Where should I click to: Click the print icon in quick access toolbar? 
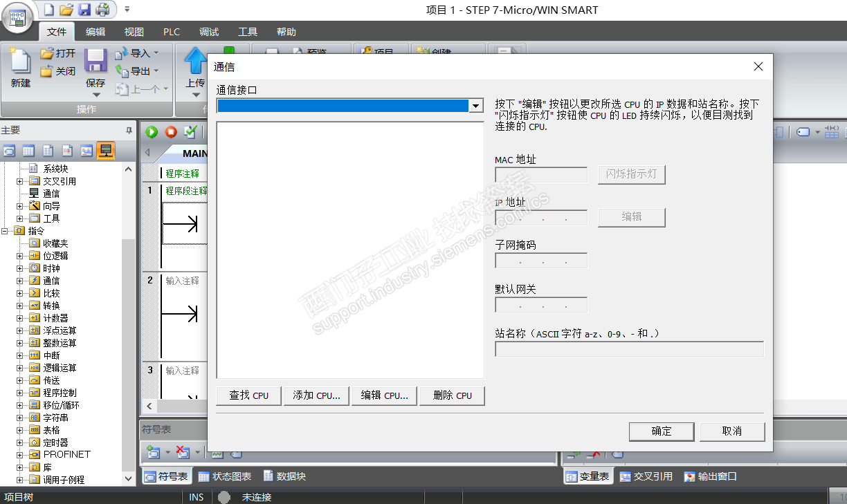[x=102, y=10]
